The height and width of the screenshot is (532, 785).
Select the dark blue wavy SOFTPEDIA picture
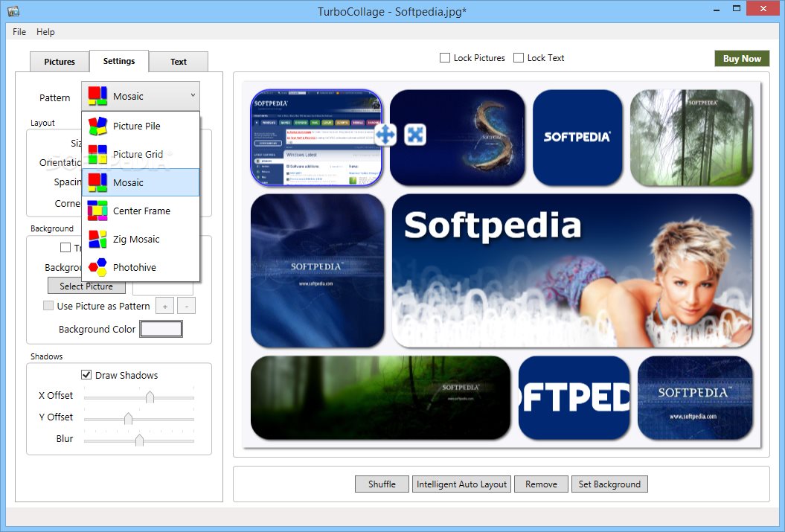[x=318, y=271]
